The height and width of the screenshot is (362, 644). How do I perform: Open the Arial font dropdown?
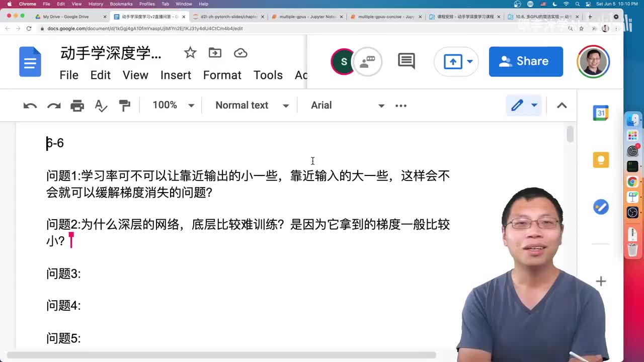point(348,106)
